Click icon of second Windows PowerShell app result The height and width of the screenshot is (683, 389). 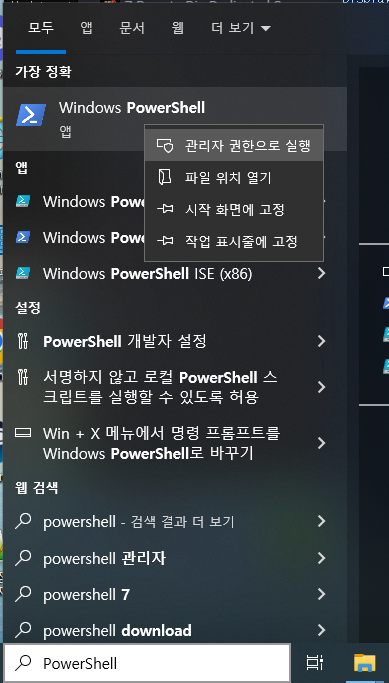pos(23,237)
